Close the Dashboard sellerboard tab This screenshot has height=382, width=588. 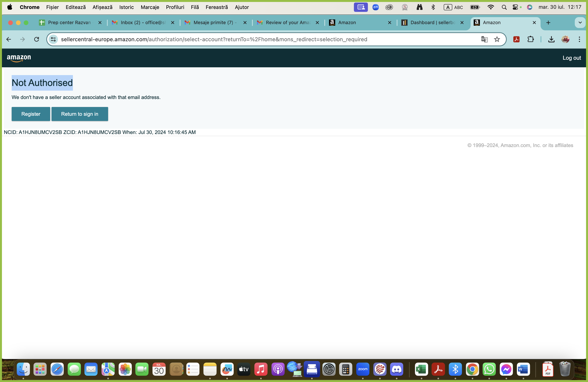coord(462,23)
